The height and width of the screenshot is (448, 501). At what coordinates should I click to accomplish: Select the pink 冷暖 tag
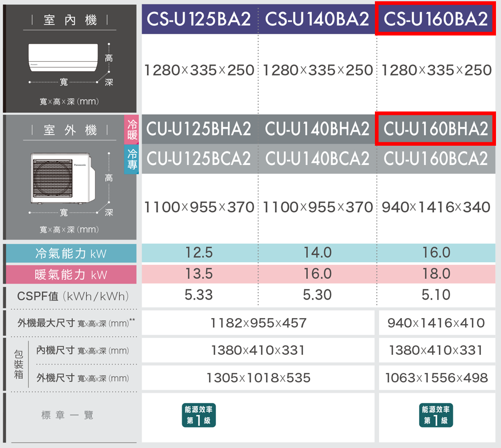(x=132, y=129)
